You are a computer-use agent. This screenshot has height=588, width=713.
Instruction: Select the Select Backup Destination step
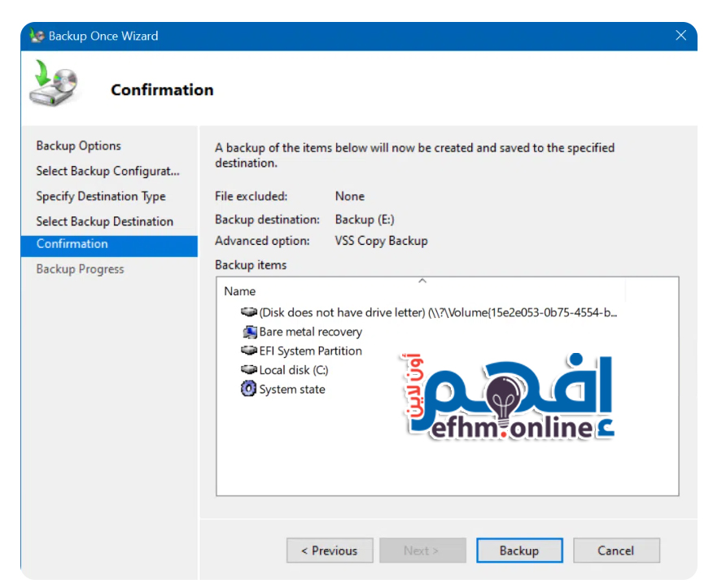(104, 221)
